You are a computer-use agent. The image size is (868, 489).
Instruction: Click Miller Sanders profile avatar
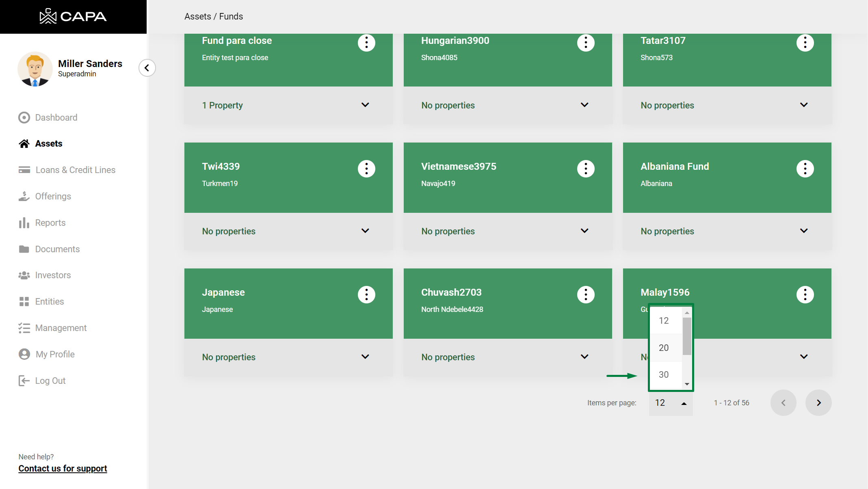[35, 69]
